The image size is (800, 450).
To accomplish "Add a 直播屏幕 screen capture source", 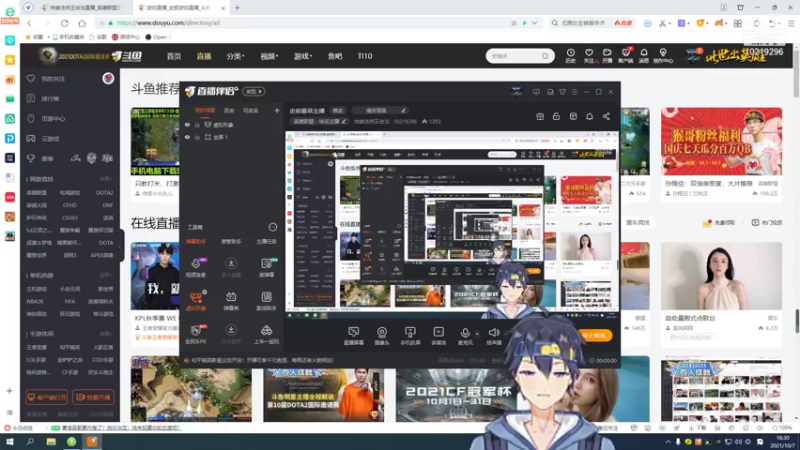I will (354, 336).
